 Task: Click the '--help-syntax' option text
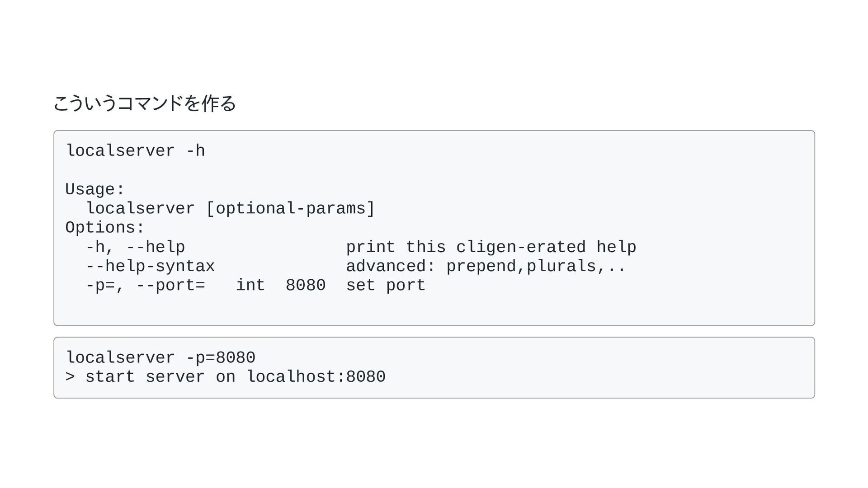pyautogui.click(x=150, y=266)
